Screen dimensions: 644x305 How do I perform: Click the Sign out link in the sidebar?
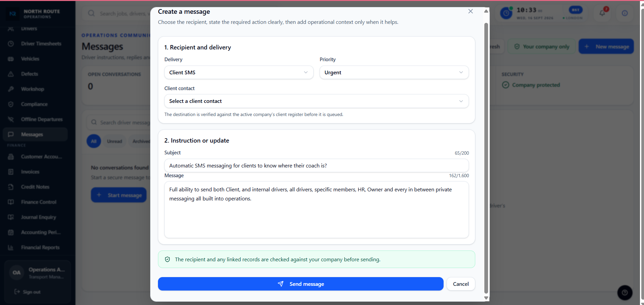(x=27, y=292)
